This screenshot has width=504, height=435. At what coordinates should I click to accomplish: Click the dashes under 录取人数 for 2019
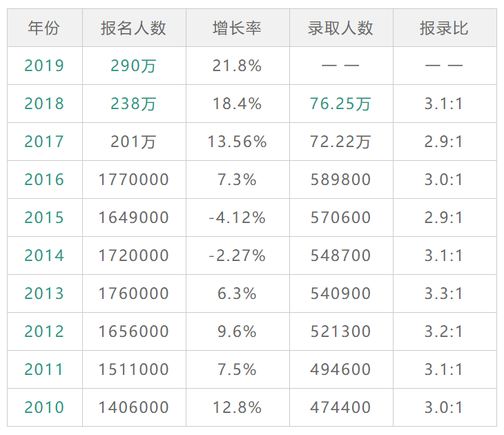(340, 66)
